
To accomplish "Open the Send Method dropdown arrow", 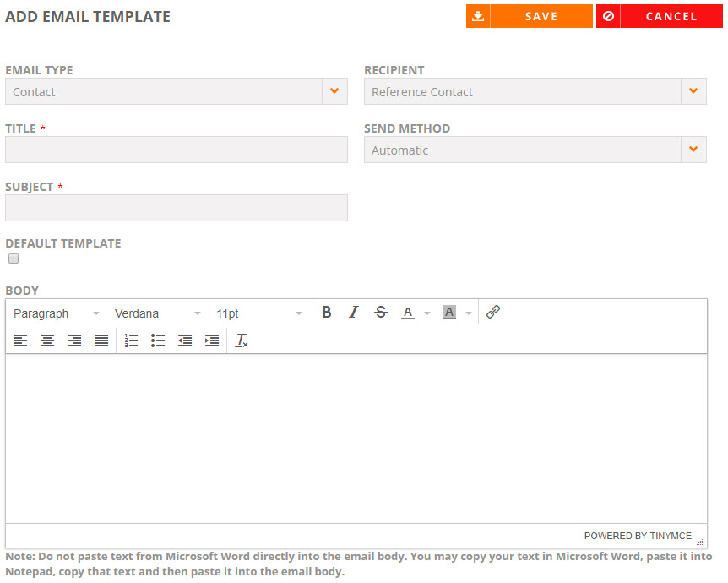I will point(693,150).
